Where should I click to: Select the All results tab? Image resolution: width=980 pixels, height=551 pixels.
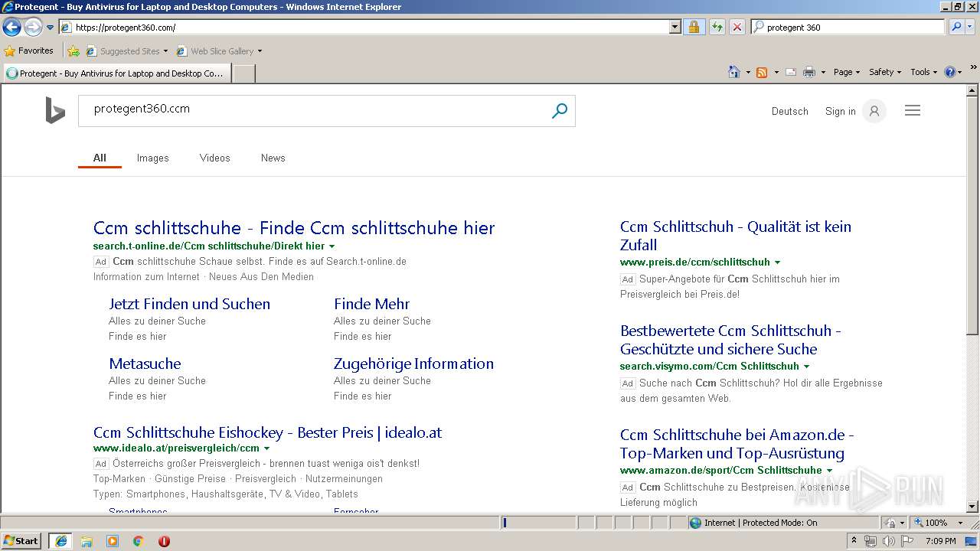100,158
